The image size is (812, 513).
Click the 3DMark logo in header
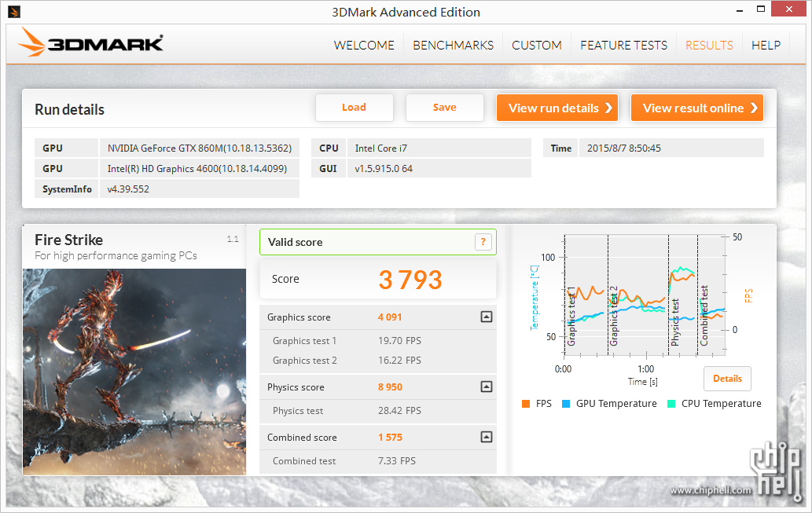click(90, 42)
